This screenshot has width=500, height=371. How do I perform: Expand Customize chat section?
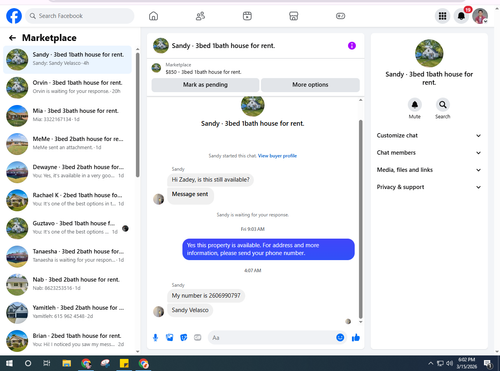[x=429, y=136]
